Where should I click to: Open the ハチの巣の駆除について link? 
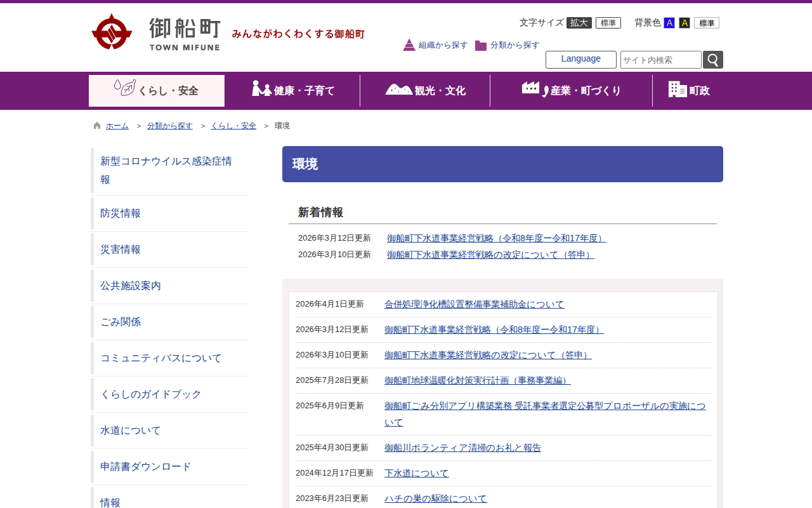(435, 498)
